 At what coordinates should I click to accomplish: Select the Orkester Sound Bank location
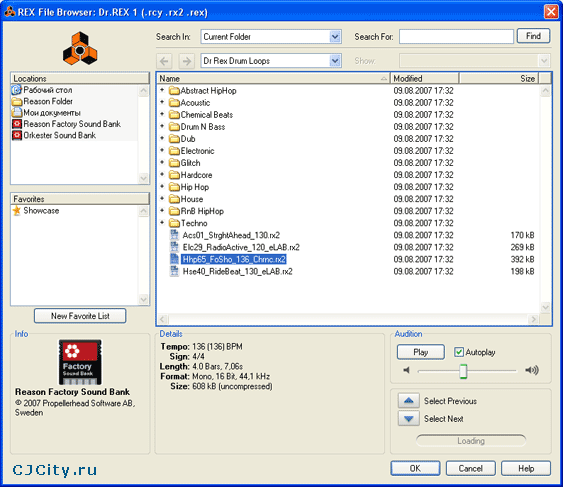click(60, 135)
